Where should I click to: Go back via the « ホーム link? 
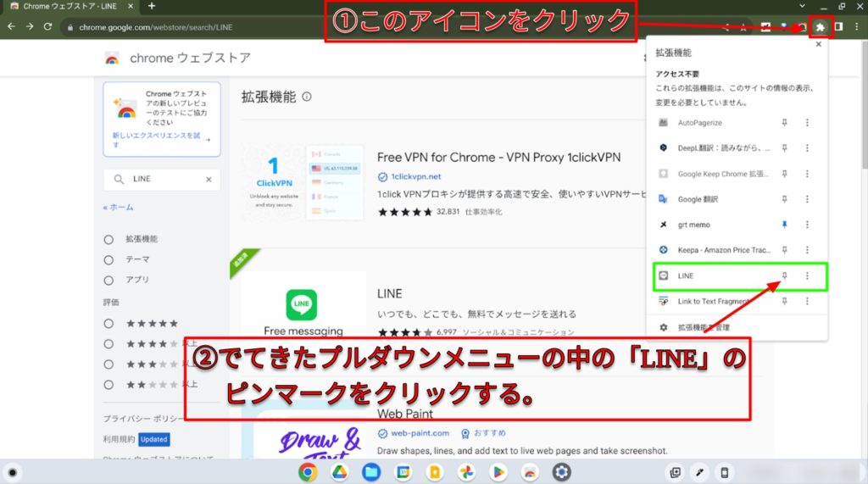tap(118, 207)
